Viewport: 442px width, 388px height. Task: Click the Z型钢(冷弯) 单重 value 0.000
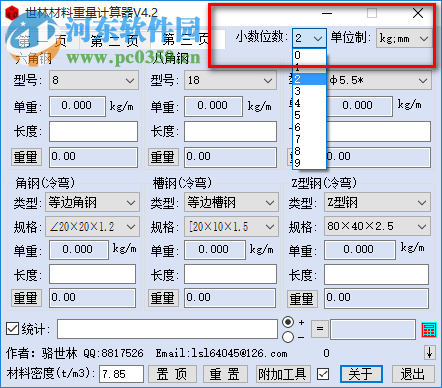tap(360, 250)
